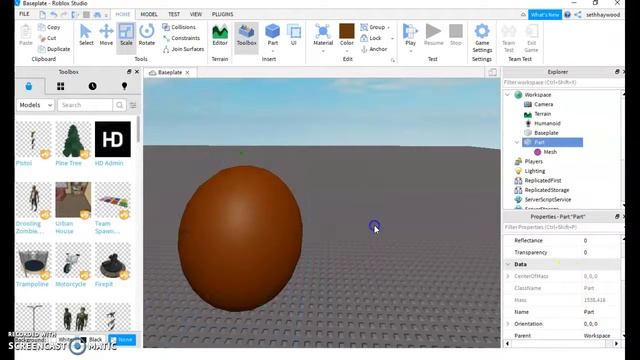Open the Play dropdown arrow

pyautogui.click(x=410, y=51)
